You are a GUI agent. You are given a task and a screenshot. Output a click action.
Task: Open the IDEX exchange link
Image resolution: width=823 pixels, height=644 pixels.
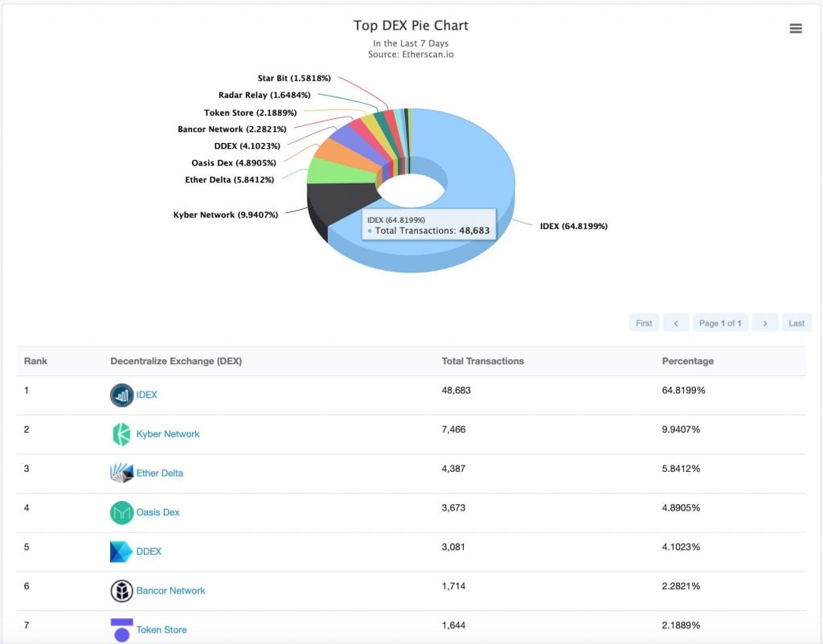point(146,395)
